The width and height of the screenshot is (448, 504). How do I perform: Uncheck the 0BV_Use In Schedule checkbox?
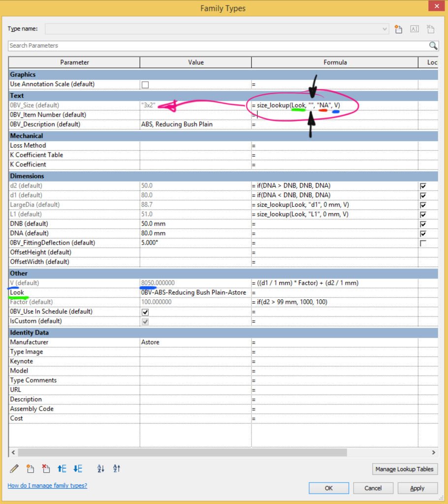point(144,312)
